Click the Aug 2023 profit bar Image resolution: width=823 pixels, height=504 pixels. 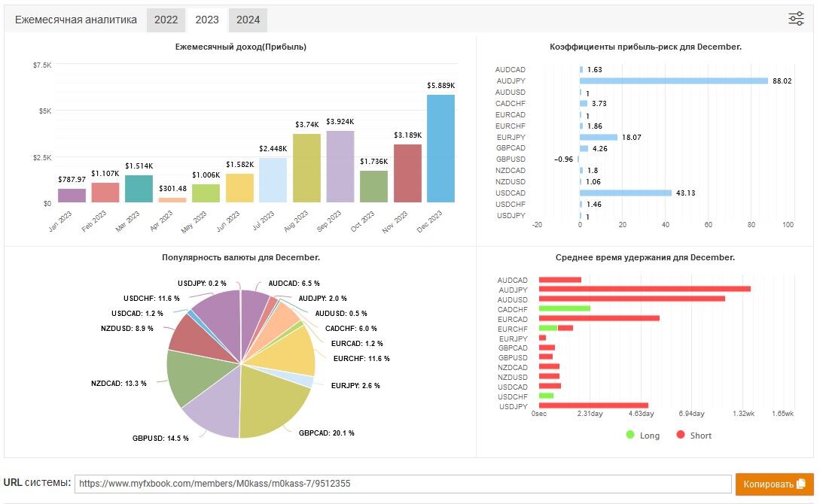[306, 168]
